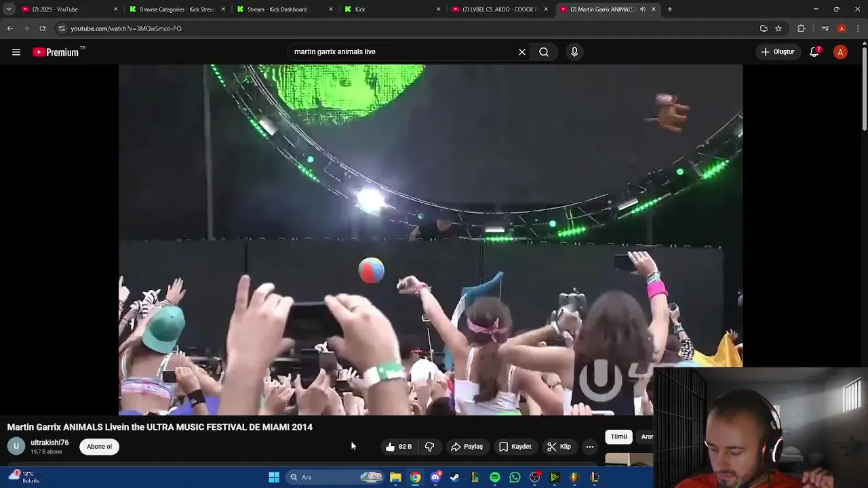Open Chrome from taskbar
Image resolution: width=868 pixels, height=488 pixels.
[415, 477]
